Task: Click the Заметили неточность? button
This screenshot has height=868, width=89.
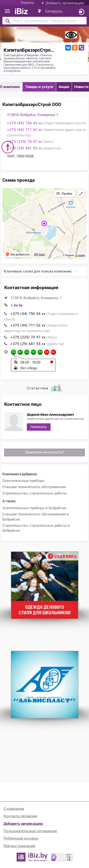Action: pos(45,452)
